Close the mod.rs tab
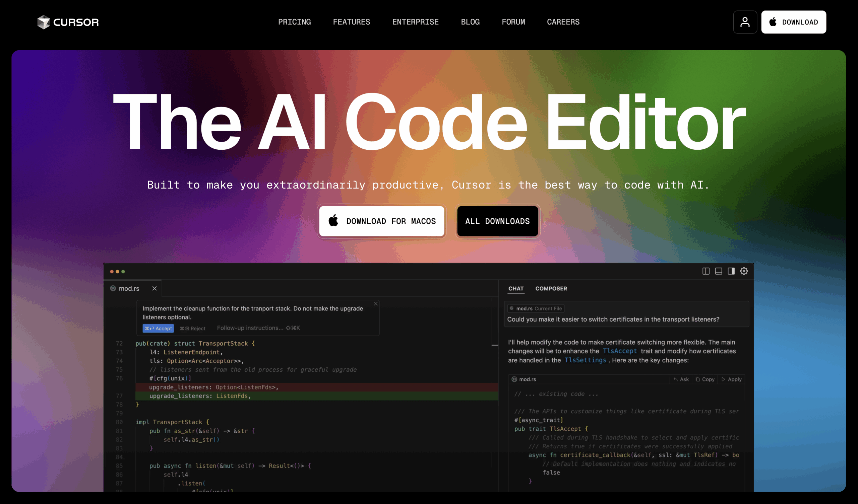 (155, 289)
